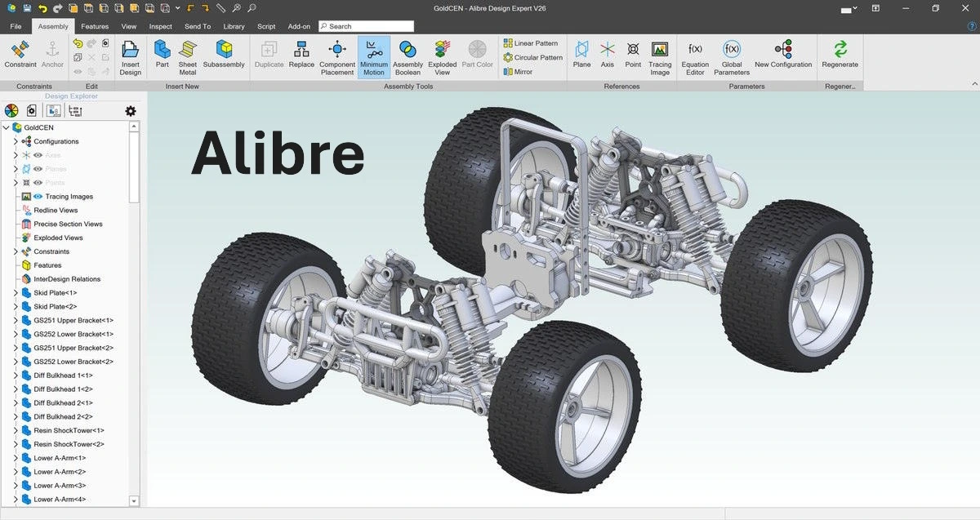Insert a reference Axis
Image resolution: width=980 pixels, height=520 pixels.
coord(608,56)
